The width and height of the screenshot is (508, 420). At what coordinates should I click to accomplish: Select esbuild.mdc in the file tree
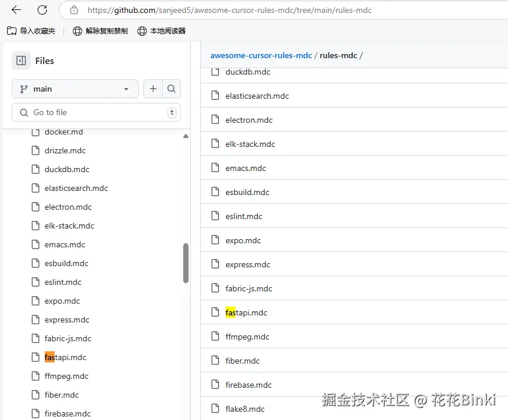66,264
